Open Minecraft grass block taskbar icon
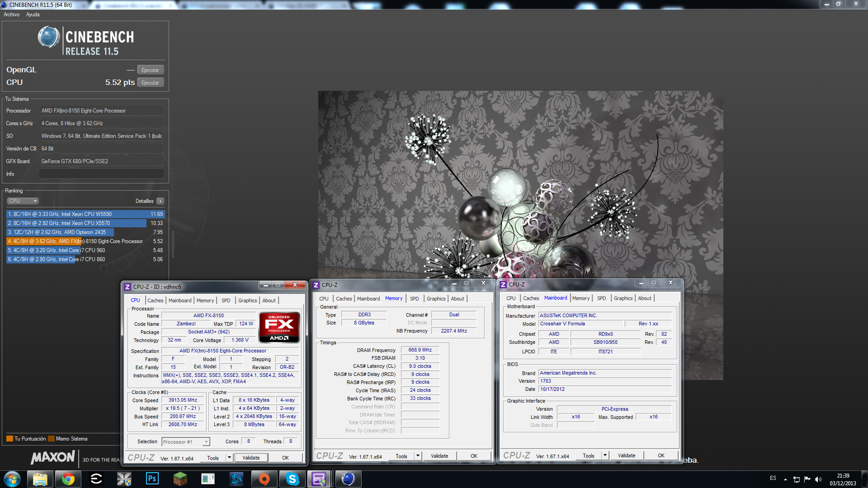 180,479
